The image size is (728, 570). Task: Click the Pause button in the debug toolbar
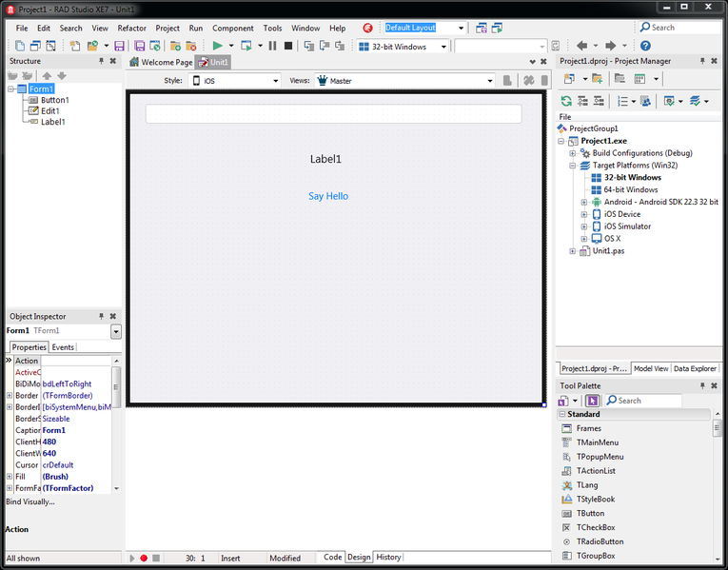272,46
